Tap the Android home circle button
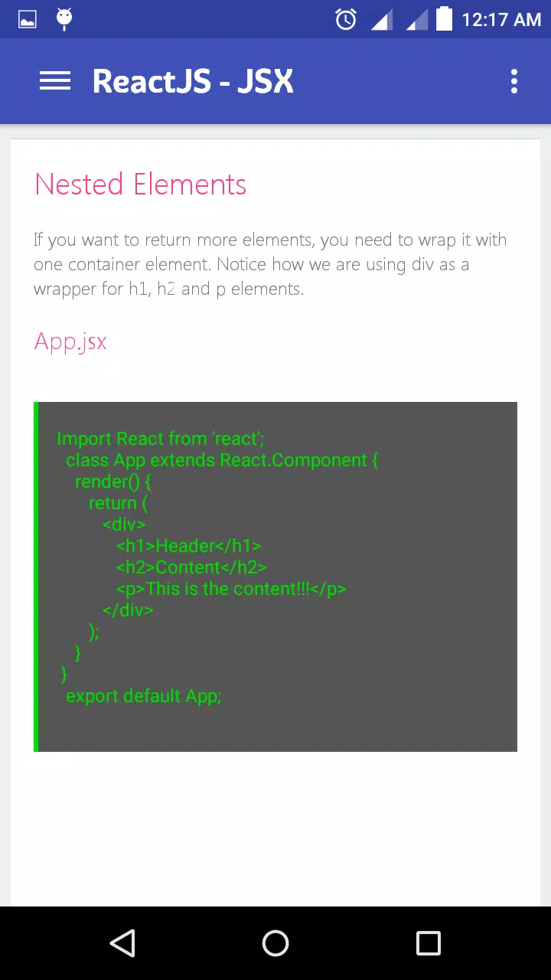The height and width of the screenshot is (980, 551). 275,943
